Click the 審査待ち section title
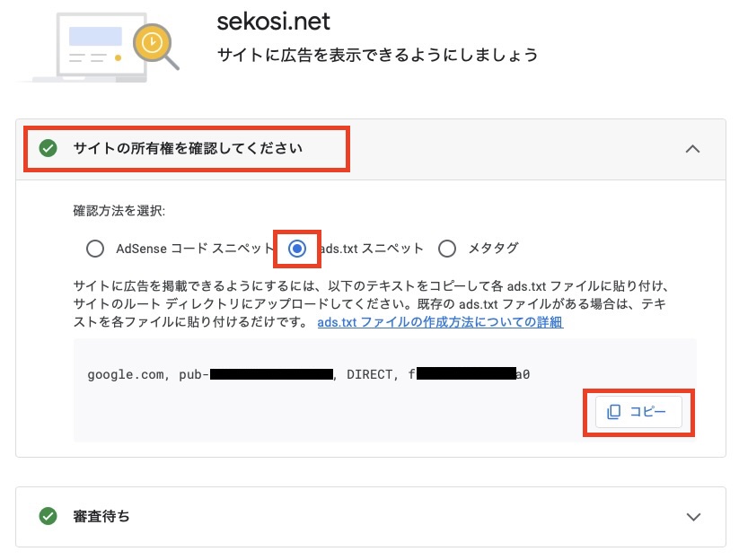This screenshot has height=560, width=739. [x=101, y=516]
